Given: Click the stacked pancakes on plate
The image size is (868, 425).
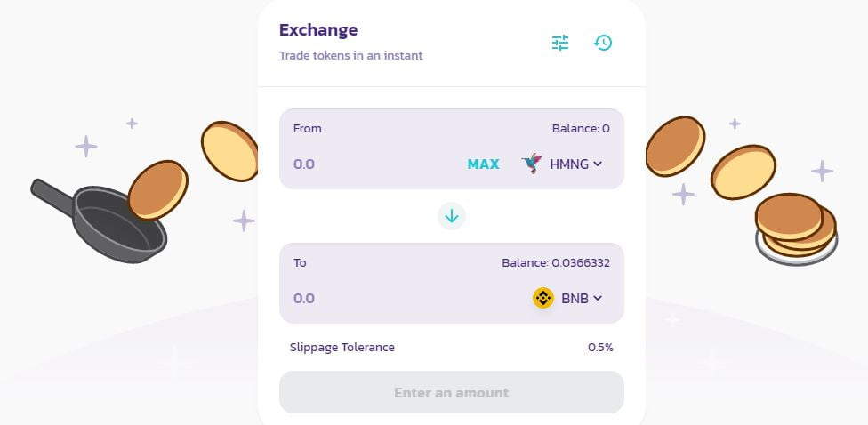Looking at the screenshot, I should pyautogui.click(x=796, y=229).
